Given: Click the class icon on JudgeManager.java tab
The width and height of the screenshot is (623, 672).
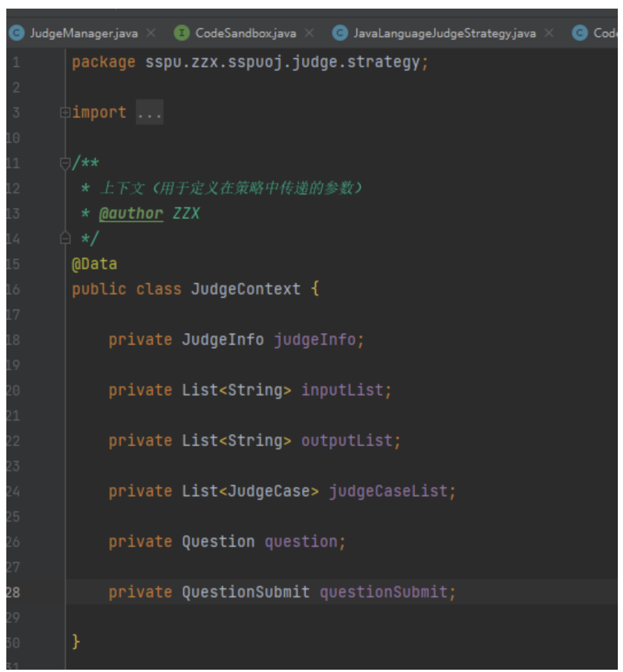Looking at the screenshot, I should point(16,33).
